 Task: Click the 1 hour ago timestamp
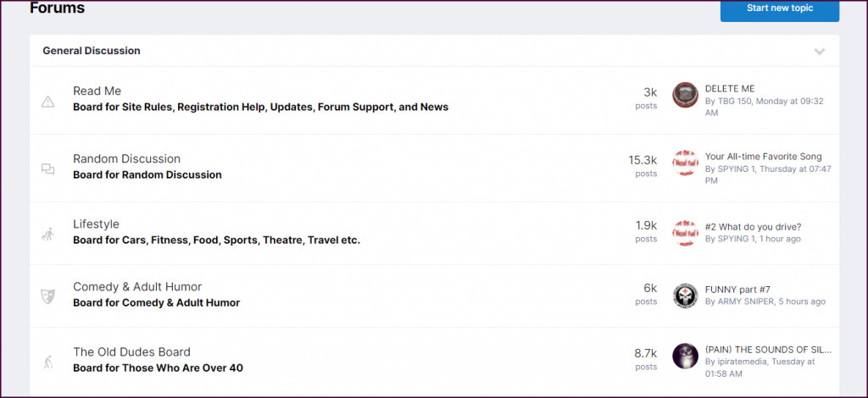(780, 239)
